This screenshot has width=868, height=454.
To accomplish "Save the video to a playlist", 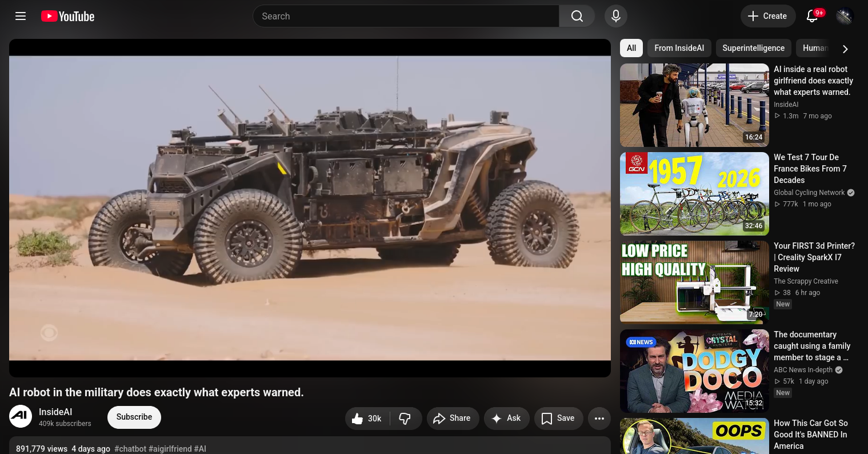I will (x=558, y=419).
